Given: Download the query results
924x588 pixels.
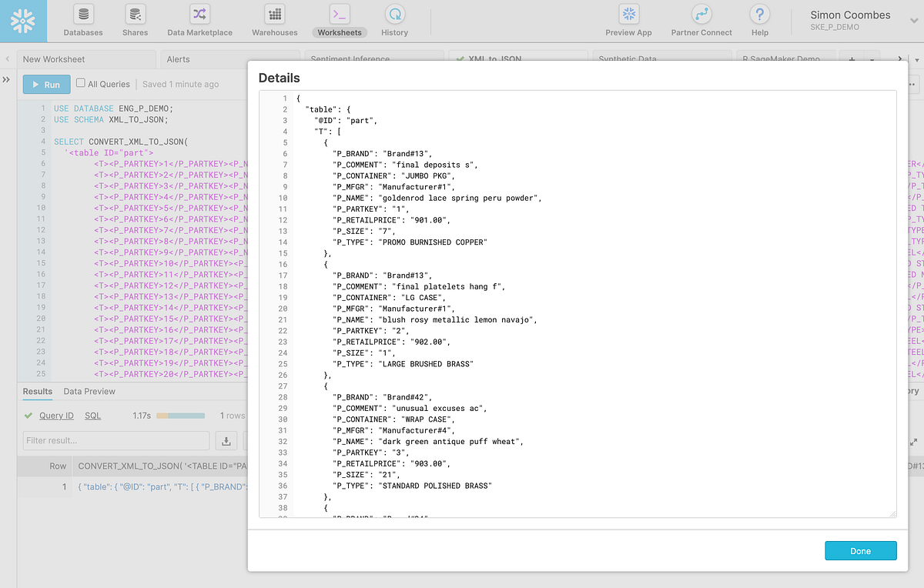Looking at the screenshot, I should point(226,440).
